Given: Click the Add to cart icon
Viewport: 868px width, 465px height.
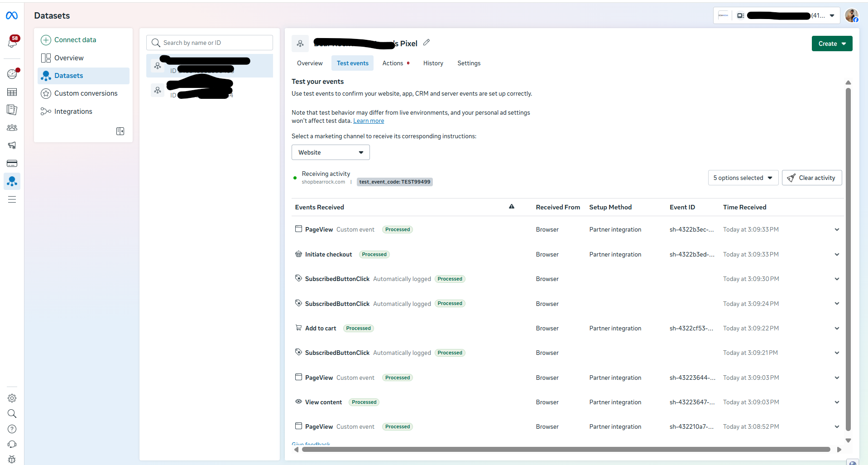Looking at the screenshot, I should tap(298, 328).
